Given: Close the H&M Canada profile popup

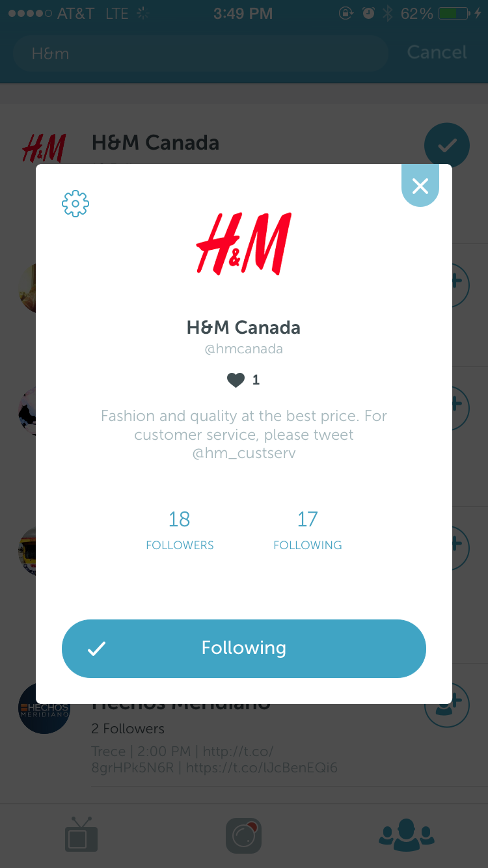Looking at the screenshot, I should (420, 185).
